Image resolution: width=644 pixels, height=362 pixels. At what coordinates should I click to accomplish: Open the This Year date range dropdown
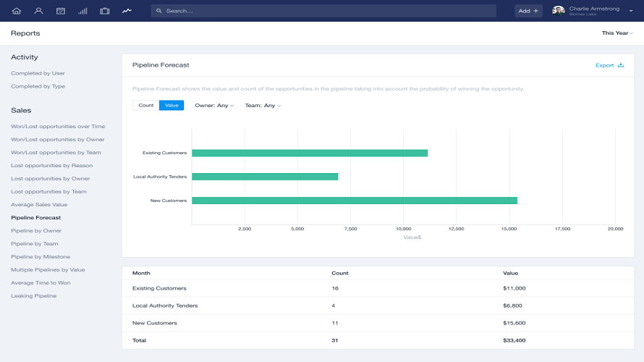(x=617, y=33)
